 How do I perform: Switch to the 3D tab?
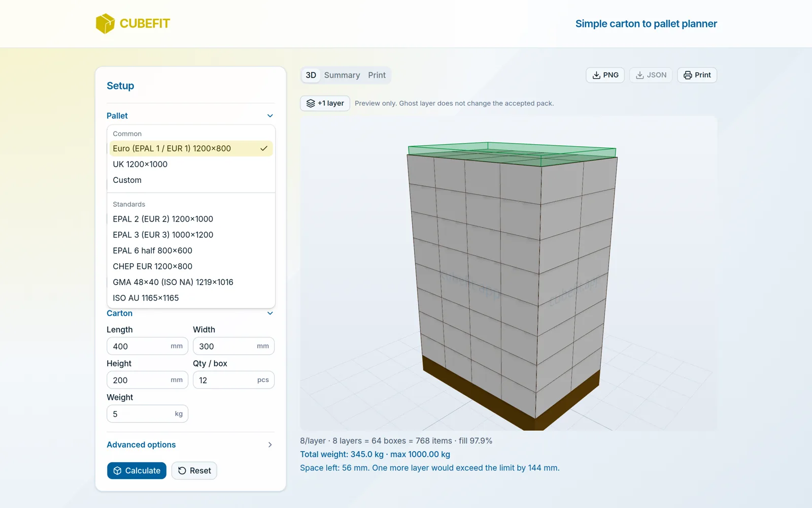point(311,75)
